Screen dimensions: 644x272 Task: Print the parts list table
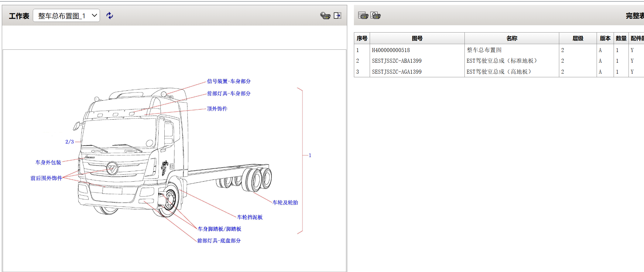click(363, 15)
